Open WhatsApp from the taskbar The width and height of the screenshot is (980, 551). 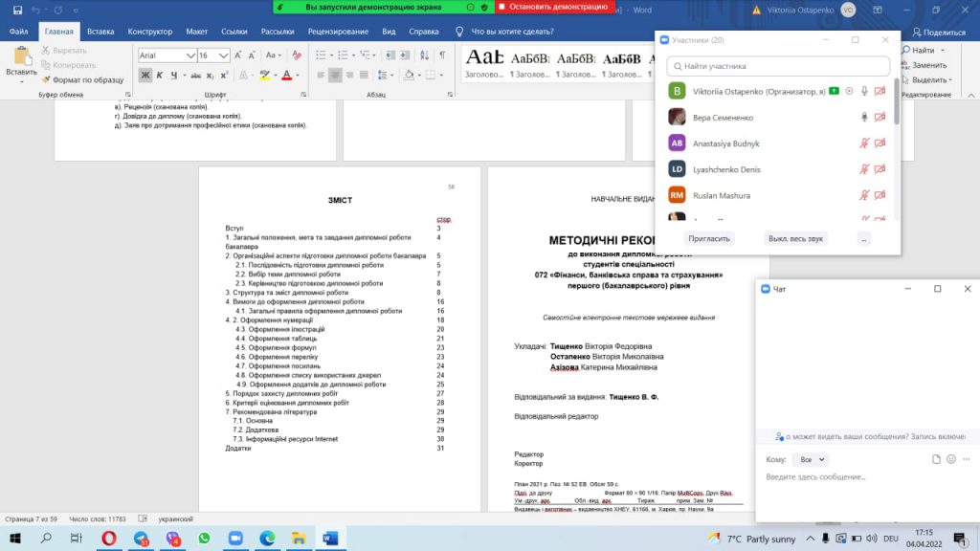[205, 538]
